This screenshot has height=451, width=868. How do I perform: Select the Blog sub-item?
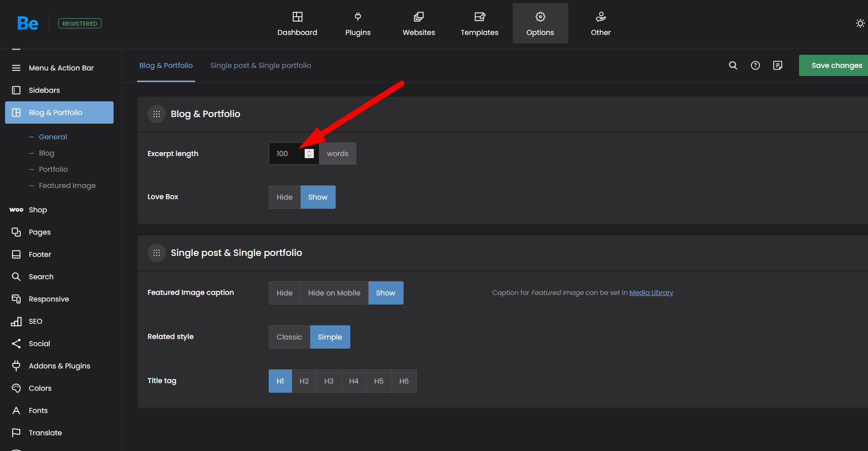[x=47, y=153]
